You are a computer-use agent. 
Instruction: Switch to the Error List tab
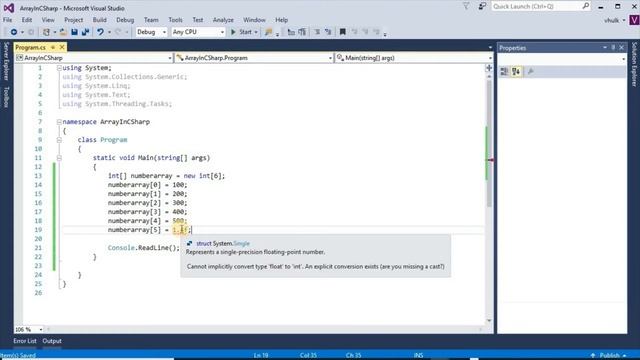25,341
